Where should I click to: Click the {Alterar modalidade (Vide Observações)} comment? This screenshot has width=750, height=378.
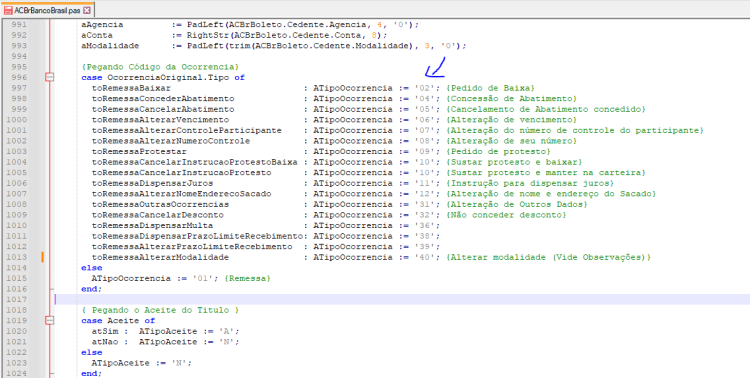pos(548,257)
